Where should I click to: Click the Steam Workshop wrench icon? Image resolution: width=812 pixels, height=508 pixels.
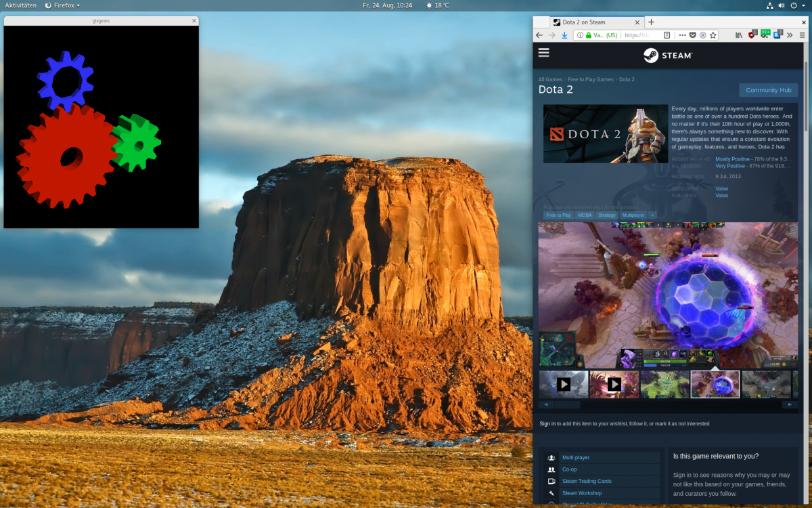point(551,493)
